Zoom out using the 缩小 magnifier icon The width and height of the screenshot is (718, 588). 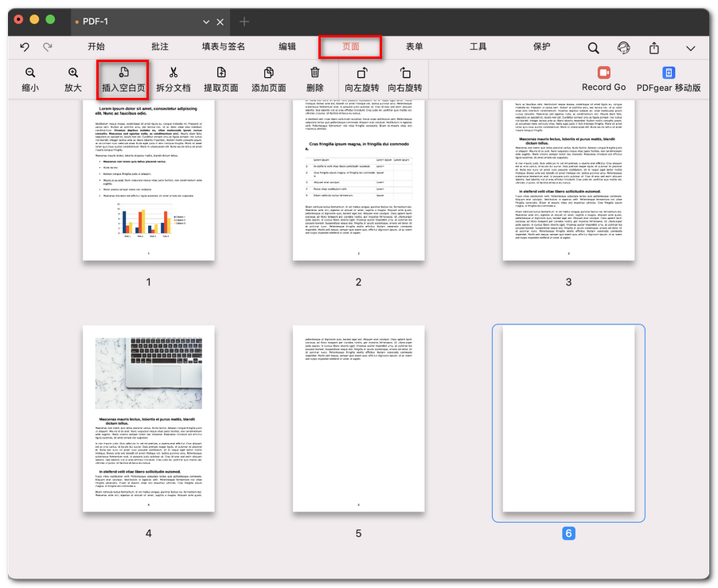[x=30, y=80]
